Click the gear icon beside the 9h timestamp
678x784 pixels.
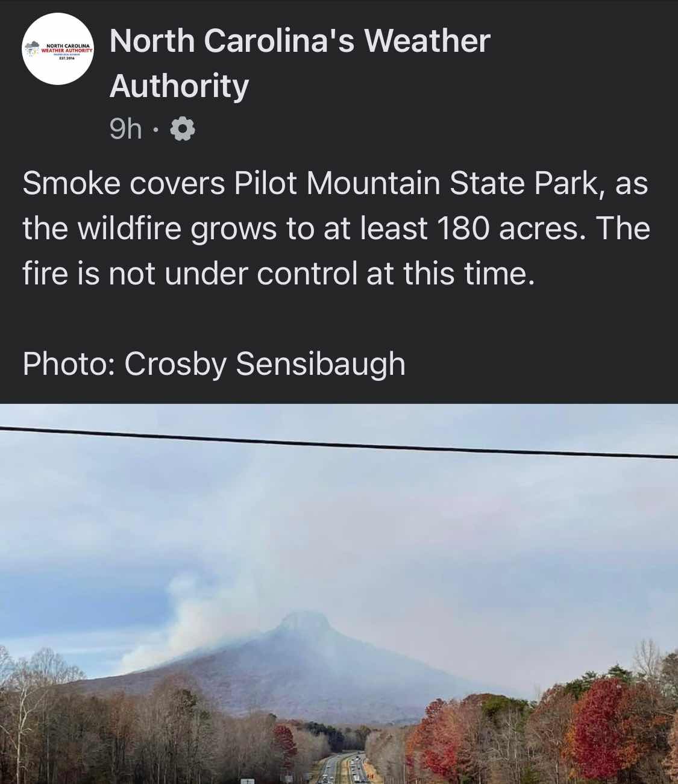[x=184, y=129]
